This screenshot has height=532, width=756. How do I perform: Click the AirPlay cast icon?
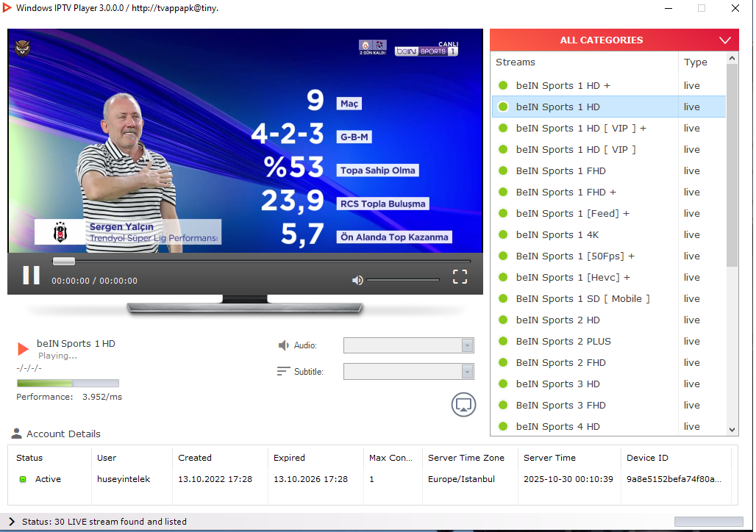(463, 404)
